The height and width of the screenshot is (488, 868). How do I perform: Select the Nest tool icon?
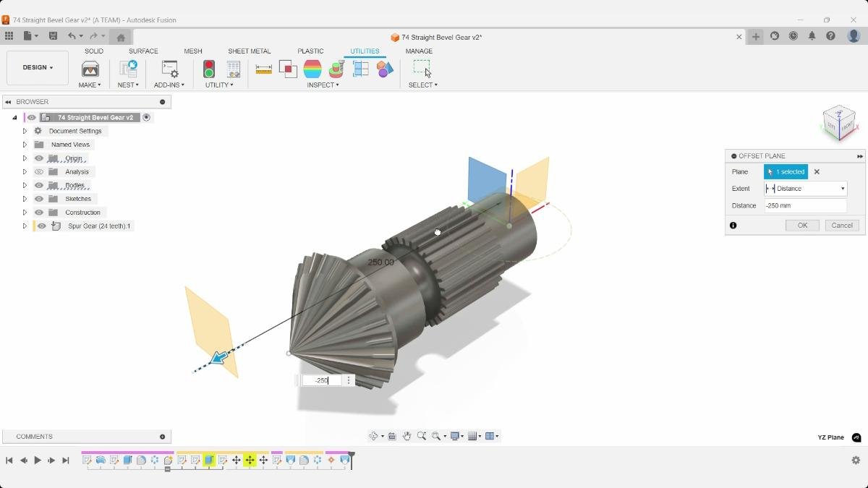[128, 69]
